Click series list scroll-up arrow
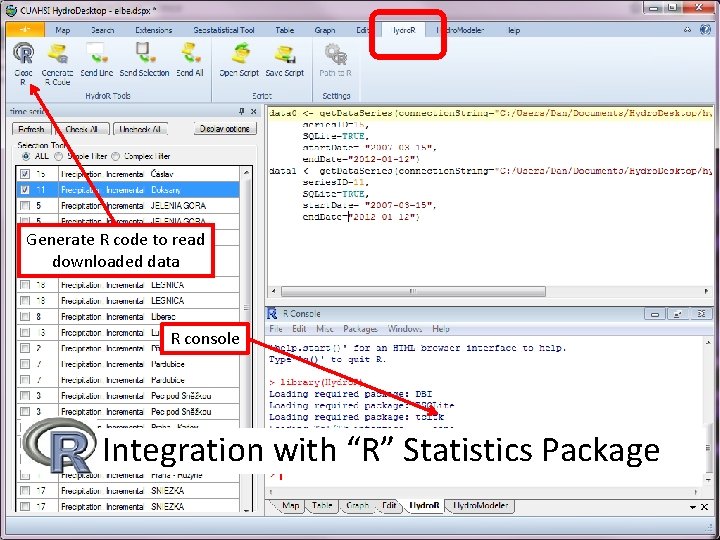Image resolution: width=720 pixels, height=540 pixels. point(246,173)
